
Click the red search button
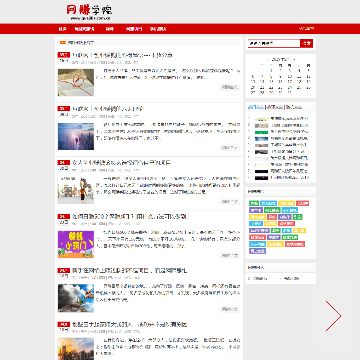pyautogui.click(x=307, y=43)
